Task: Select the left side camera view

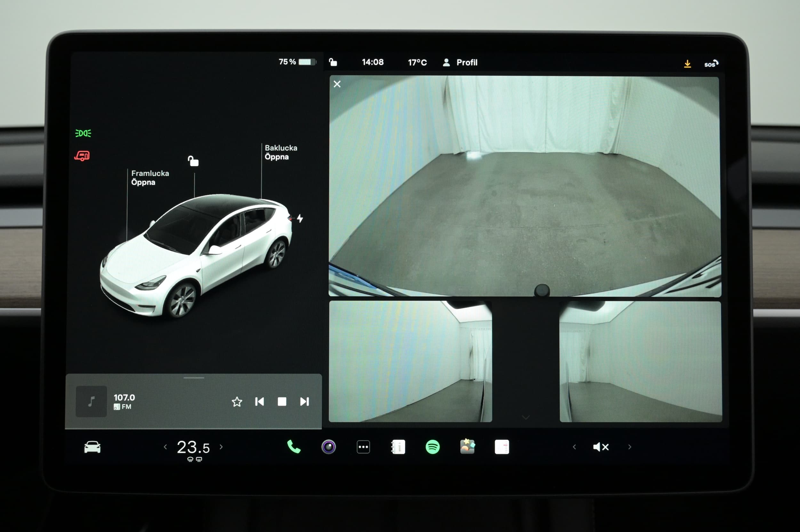Action: click(410, 361)
